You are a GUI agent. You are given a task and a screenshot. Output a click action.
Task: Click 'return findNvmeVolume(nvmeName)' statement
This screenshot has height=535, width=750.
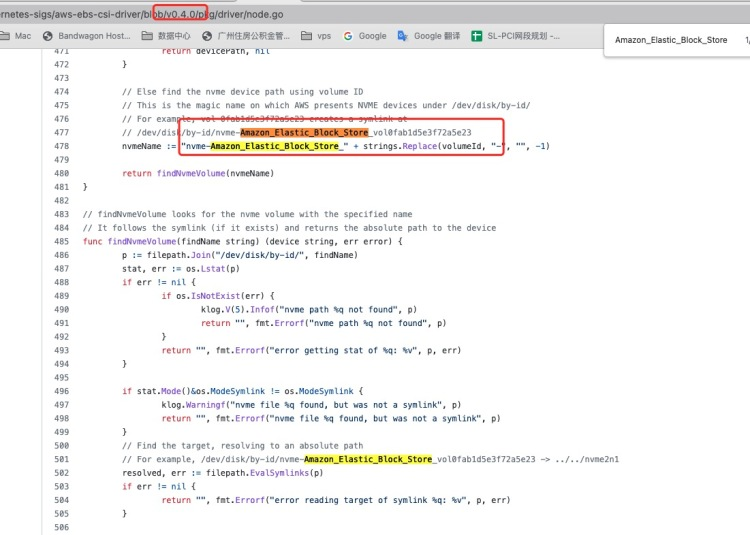[x=198, y=174]
